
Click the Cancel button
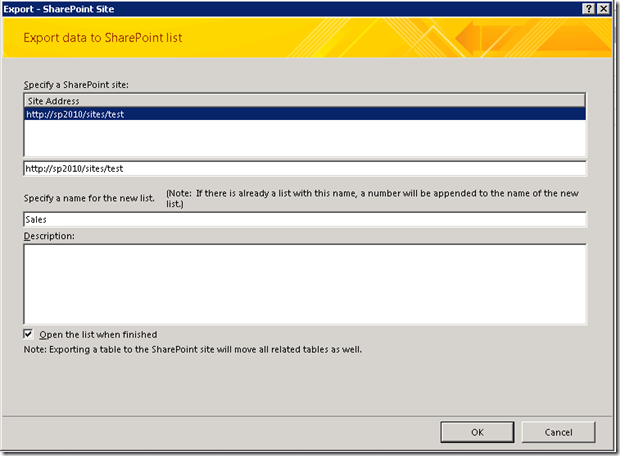coord(558,432)
